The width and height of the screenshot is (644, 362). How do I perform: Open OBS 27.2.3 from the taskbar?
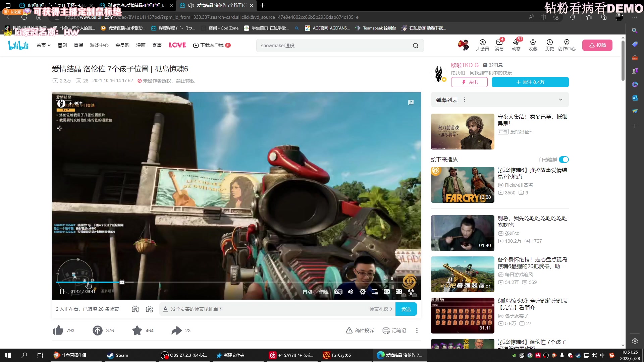click(x=184, y=355)
